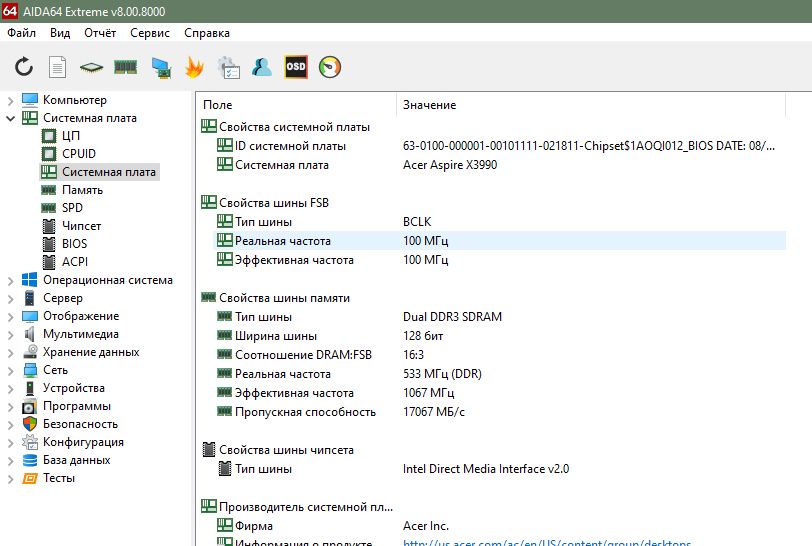
Task: Select the Пропускная способность row
Action: coord(499,412)
